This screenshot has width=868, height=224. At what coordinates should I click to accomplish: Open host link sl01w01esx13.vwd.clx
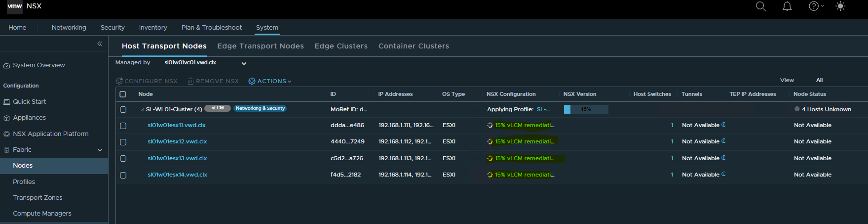point(177,158)
